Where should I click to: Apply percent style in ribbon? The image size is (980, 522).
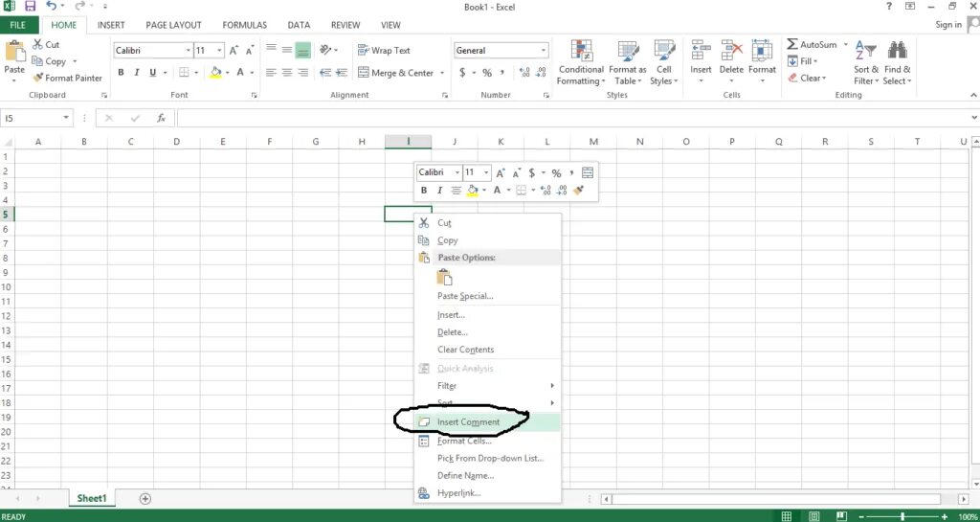[487, 73]
